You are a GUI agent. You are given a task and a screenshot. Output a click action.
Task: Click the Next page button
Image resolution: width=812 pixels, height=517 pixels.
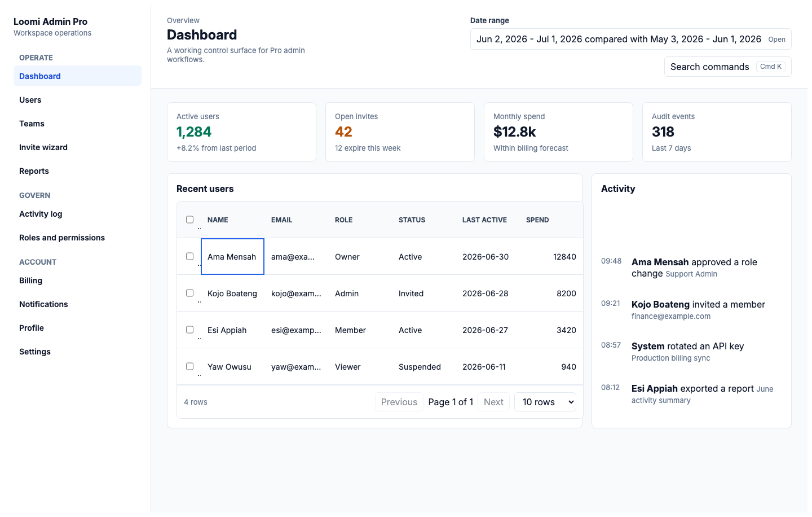click(493, 402)
